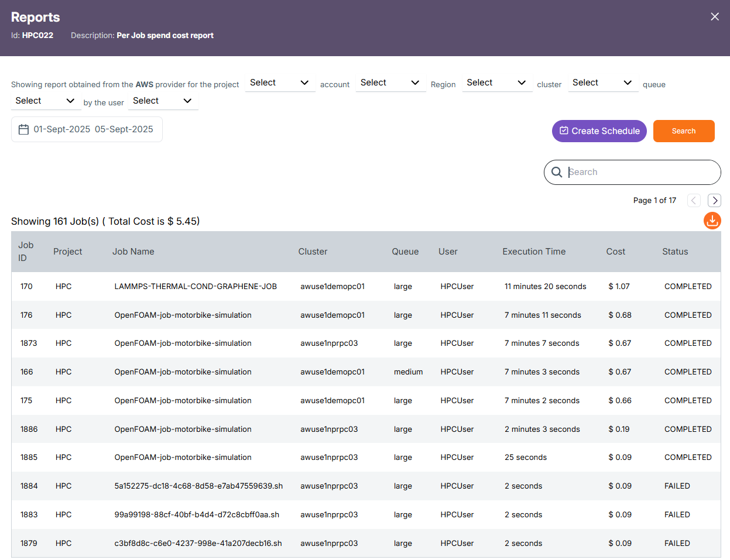Click cluster awuse1demopc01 in job 176 row
Screen dimensions: 730x560
pyautogui.click(x=333, y=315)
